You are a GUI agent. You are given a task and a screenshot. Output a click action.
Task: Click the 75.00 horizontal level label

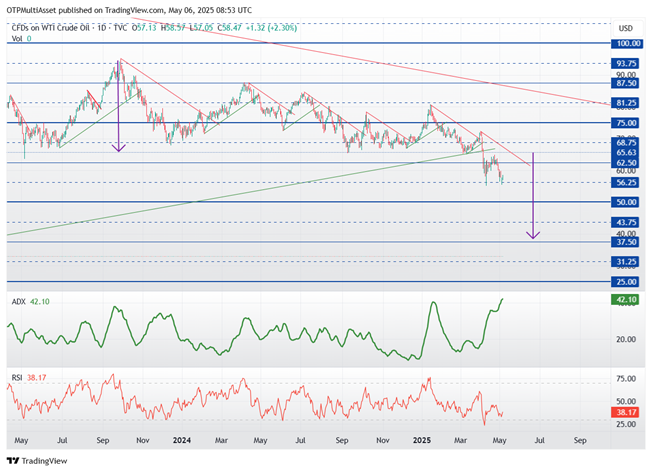point(625,123)
